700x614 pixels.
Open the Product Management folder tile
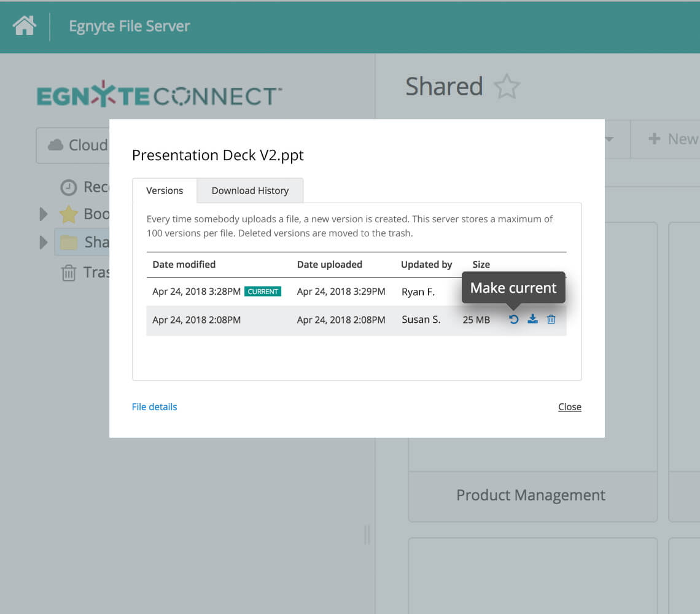click(532, 495)
